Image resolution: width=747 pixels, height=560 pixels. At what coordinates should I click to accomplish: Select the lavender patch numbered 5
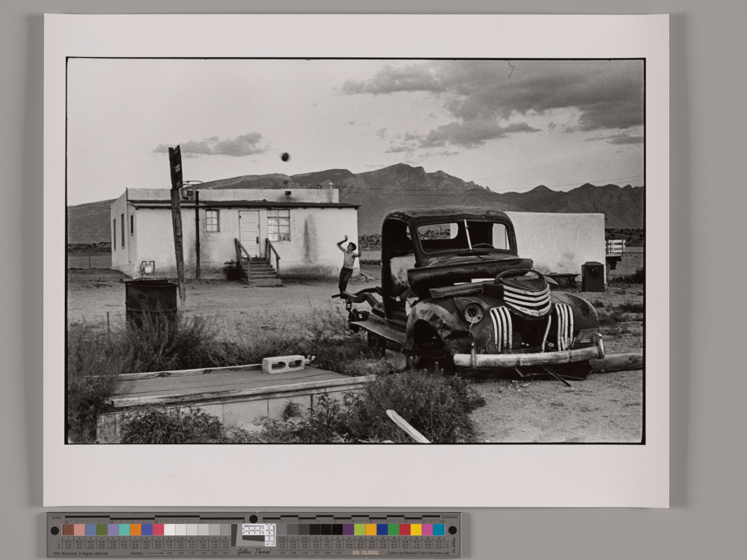113,530
